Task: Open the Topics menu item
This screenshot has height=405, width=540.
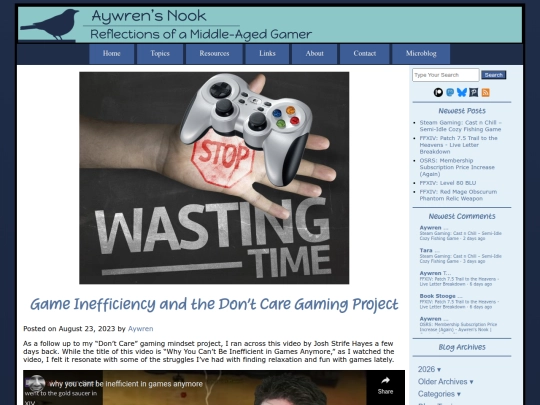Action: tap(160, 54)
